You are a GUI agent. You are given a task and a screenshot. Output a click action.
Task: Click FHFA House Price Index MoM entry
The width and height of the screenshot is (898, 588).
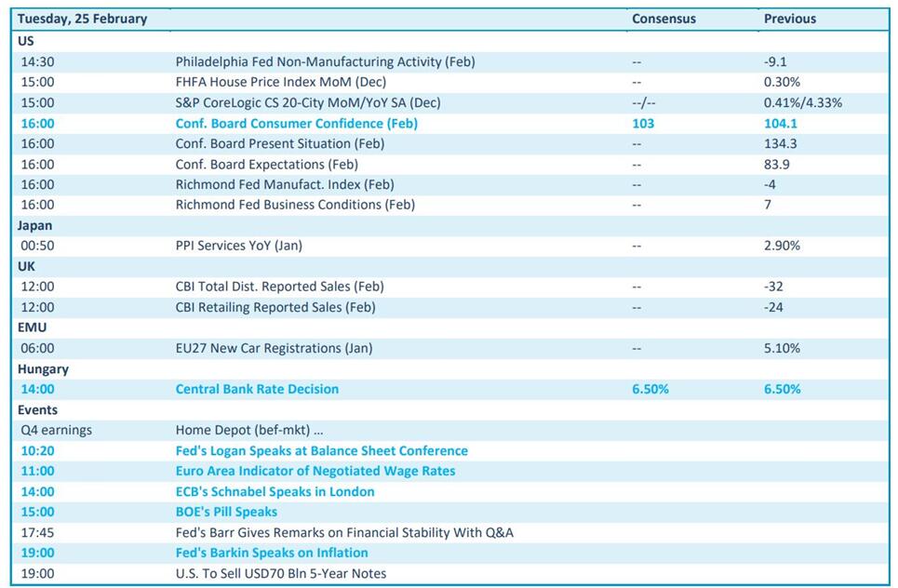pyautogui.click(x=280, y=82)
